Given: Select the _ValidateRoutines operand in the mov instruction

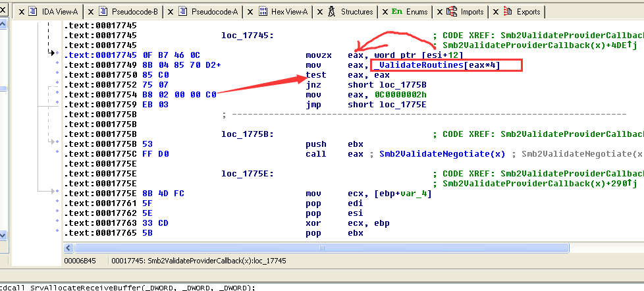Looking at the screenshot, I should [x=421, y=65].
